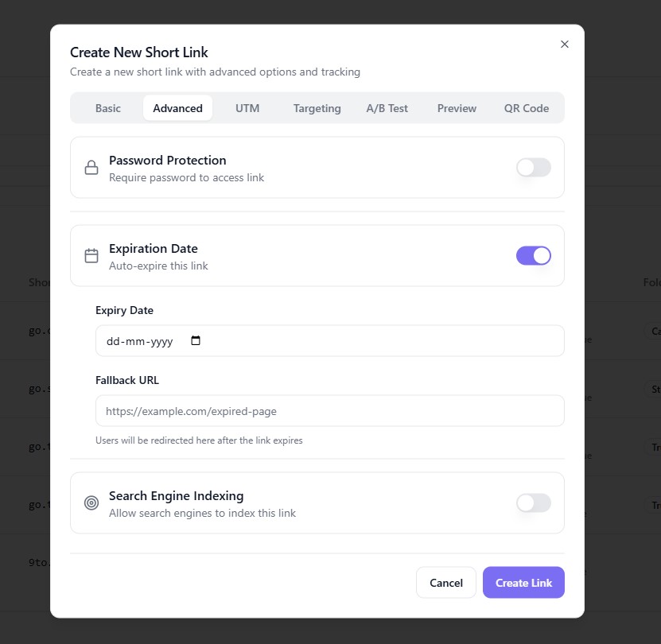This screenshot has height=644, width=661.
Task: Disable the Expiration Date toggle
Action: coord(533,255)
